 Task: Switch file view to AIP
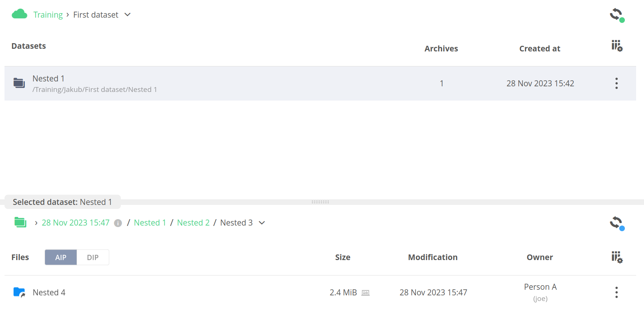click(61, 257)
